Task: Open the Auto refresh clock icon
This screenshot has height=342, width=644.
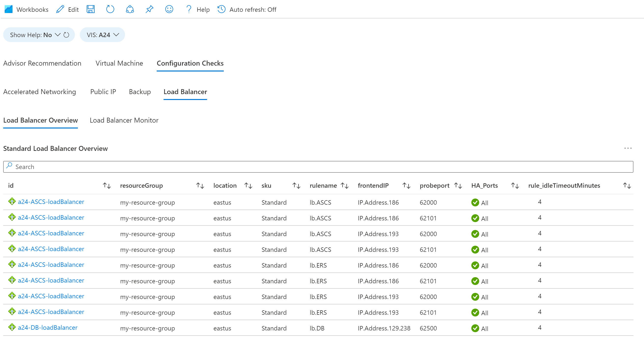Action: pos(221,9)
